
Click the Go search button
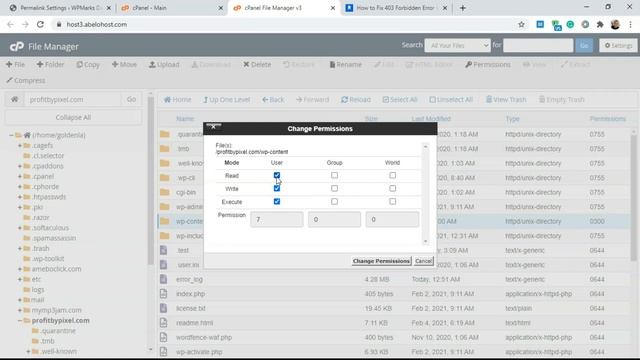click(584, 45)
